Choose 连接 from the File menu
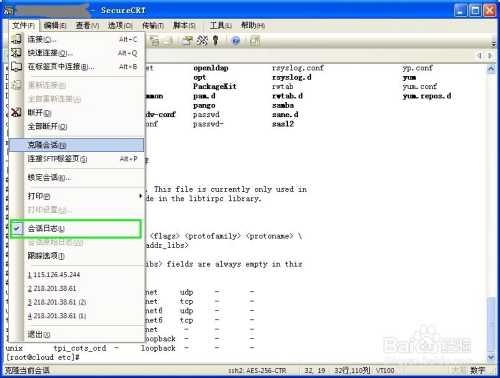The width and height of the screenshot is (500, 378). tap(77, 39)
